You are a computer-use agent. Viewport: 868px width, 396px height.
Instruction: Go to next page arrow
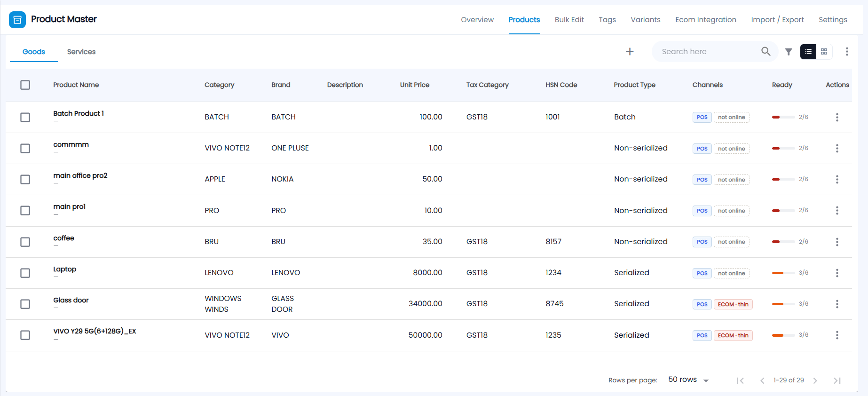[815, 380]
